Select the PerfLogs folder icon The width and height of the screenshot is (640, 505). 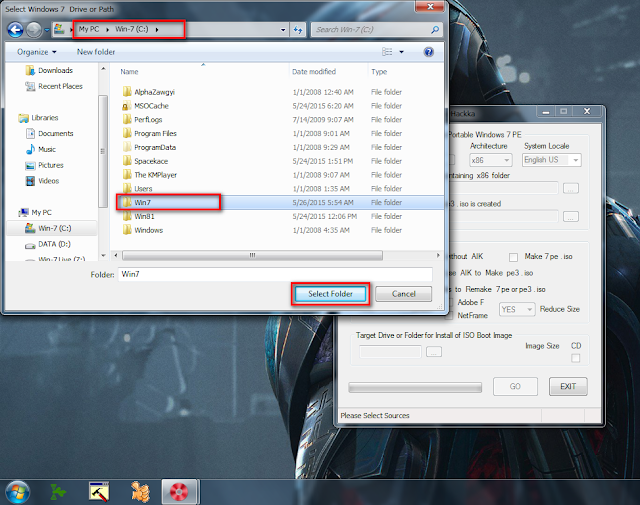pos(127,120)
